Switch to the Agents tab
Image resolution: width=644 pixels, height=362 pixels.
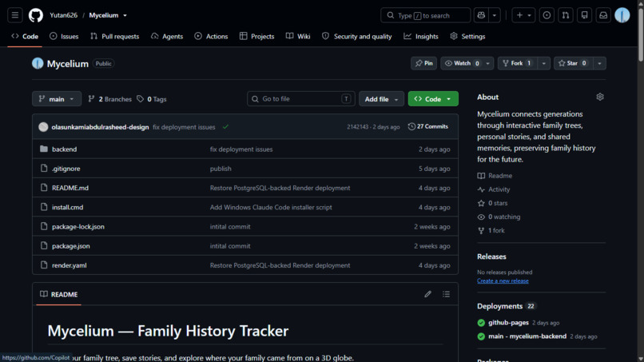[167, 36]
